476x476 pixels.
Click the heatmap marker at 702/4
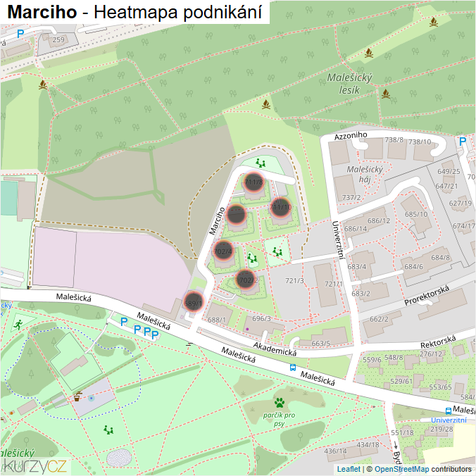point(223,251)
